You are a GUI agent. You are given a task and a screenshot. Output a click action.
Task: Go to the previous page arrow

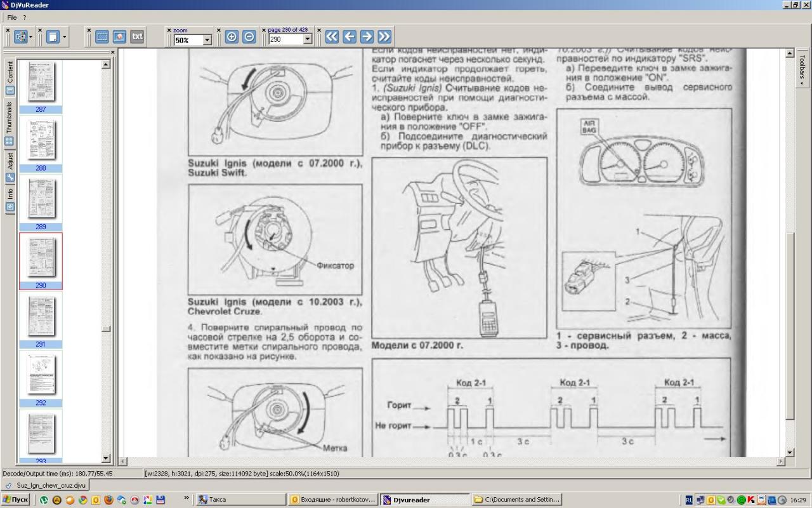350,37
